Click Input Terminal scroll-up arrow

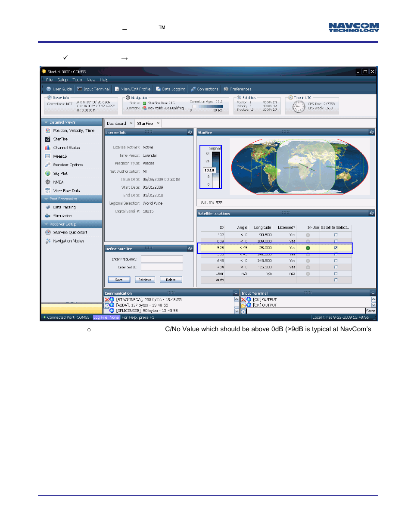click(x=374, y=299)
